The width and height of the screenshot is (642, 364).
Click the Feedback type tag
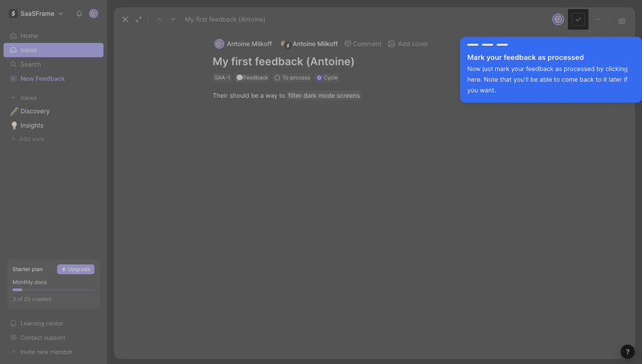pyautogui.click(x=252, y=78)
